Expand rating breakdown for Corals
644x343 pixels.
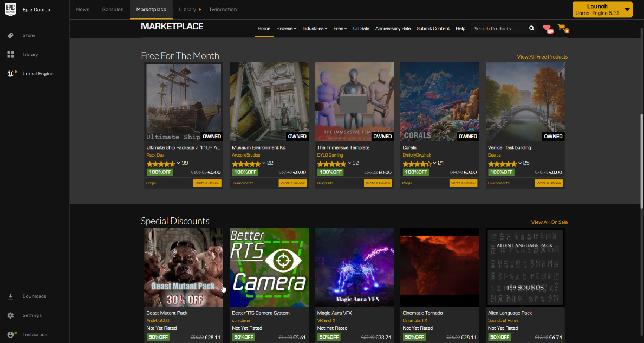click(x=434, y=163)
